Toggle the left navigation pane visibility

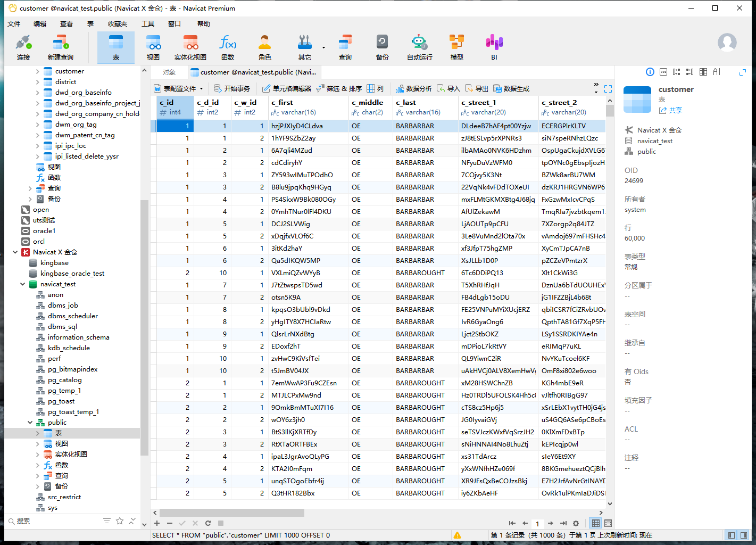click(732, 535)
